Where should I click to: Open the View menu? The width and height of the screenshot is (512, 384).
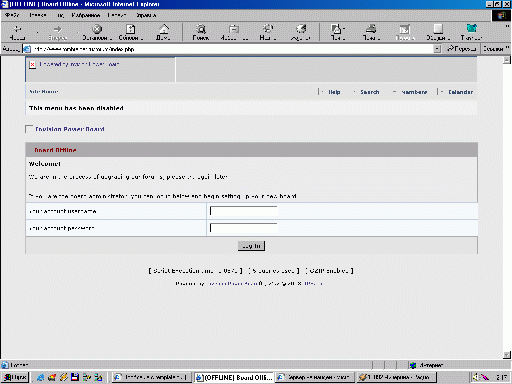60,15
